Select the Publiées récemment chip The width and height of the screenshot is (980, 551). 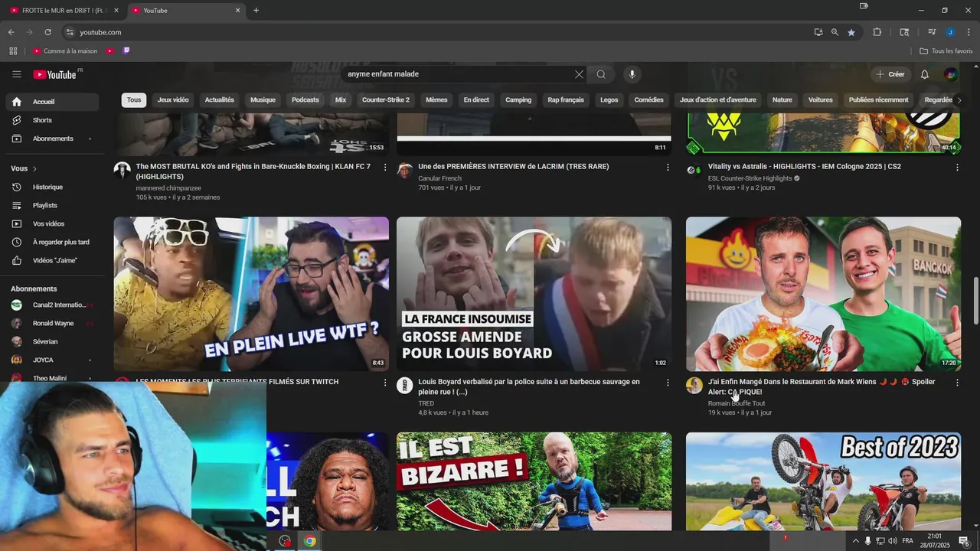(x=879, y=99)
